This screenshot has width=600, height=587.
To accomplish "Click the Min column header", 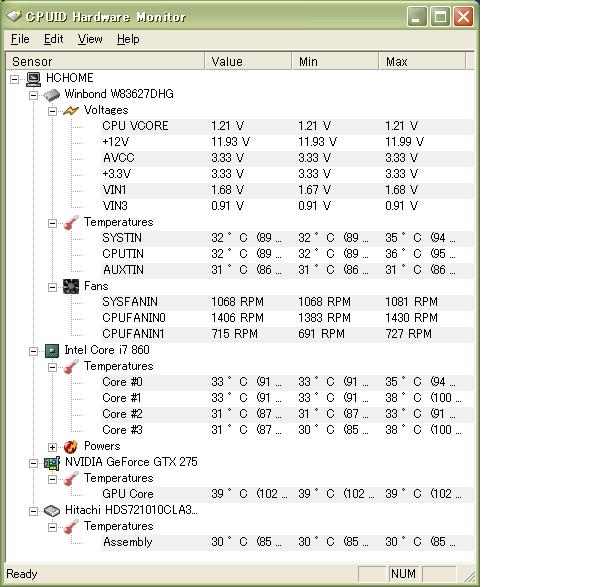I will tap(335, 61).
